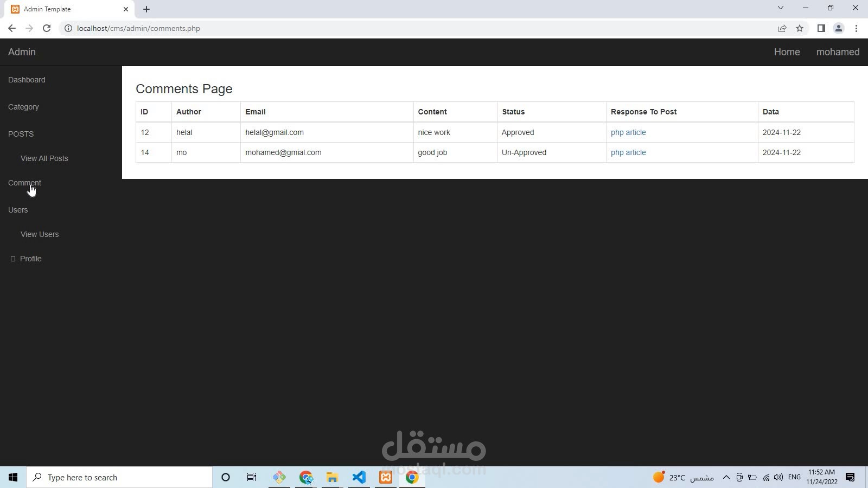View site information icon beside the URL
The image size is (868, 488).
[68, 28]
